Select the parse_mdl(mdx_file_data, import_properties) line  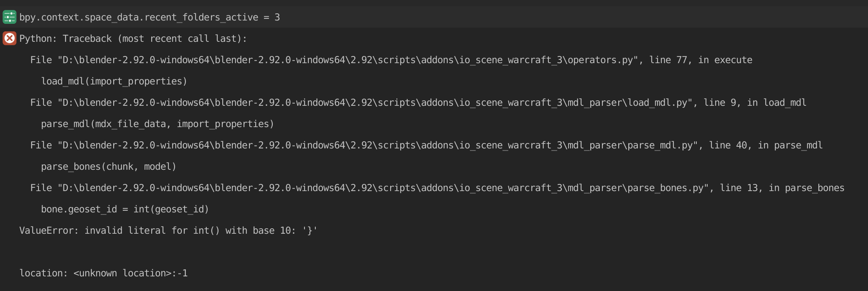(x=157, y=124)
